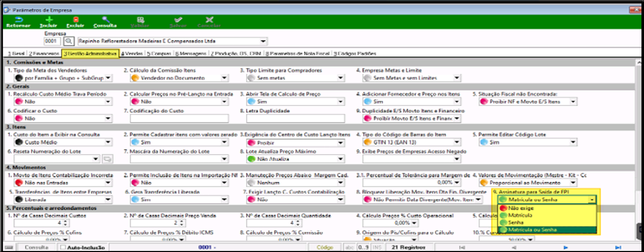
Task: Open Exigência do Centro de Custo dropdown
Action: tap(295, 143)
